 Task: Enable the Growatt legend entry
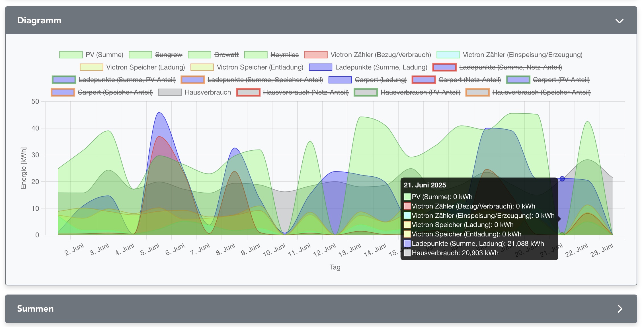click(x=226, y=55)
